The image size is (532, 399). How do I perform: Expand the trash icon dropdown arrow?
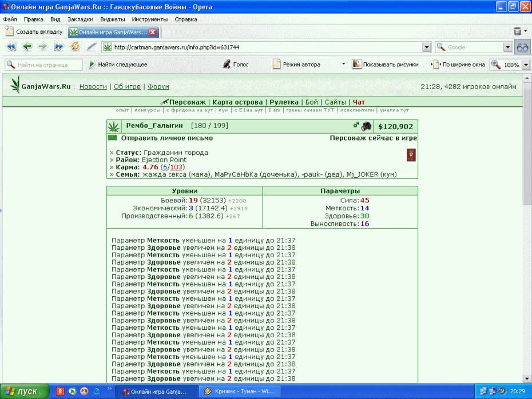tap(526, 31)
